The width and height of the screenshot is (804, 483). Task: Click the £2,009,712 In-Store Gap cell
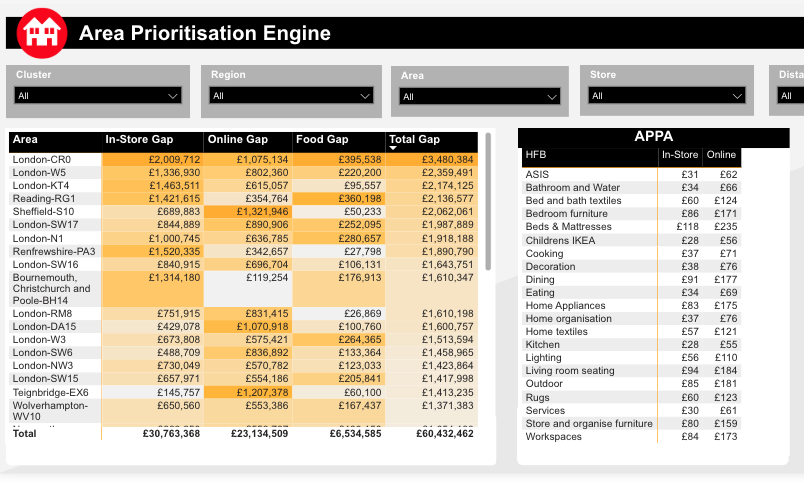click(153, 159)
